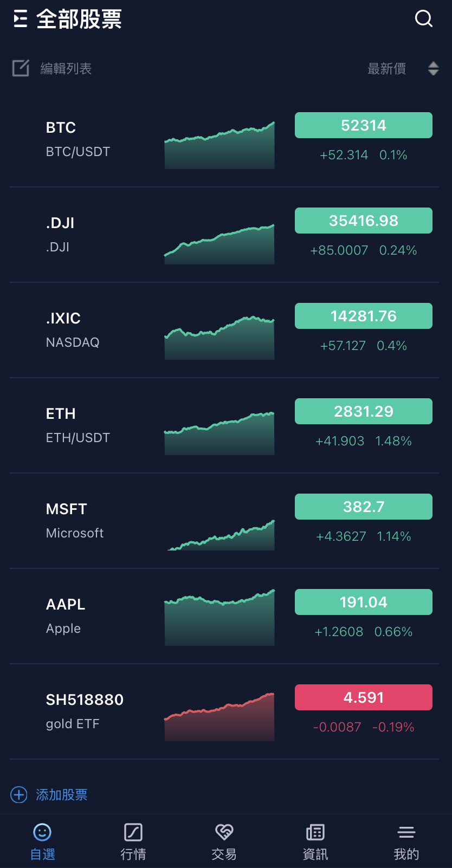The image size is (452, 868).
Task: Click the edit list pencil icon
Action: click(x=21, y=68)
